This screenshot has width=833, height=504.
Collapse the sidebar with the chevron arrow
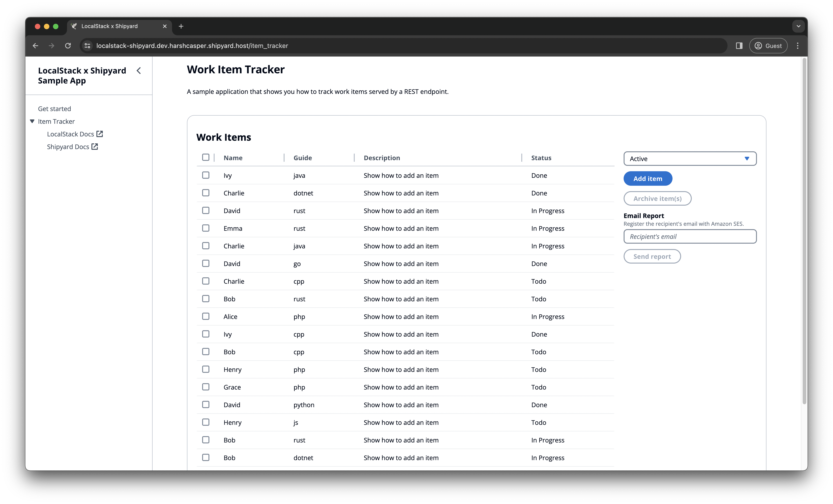tap(139, 71)
